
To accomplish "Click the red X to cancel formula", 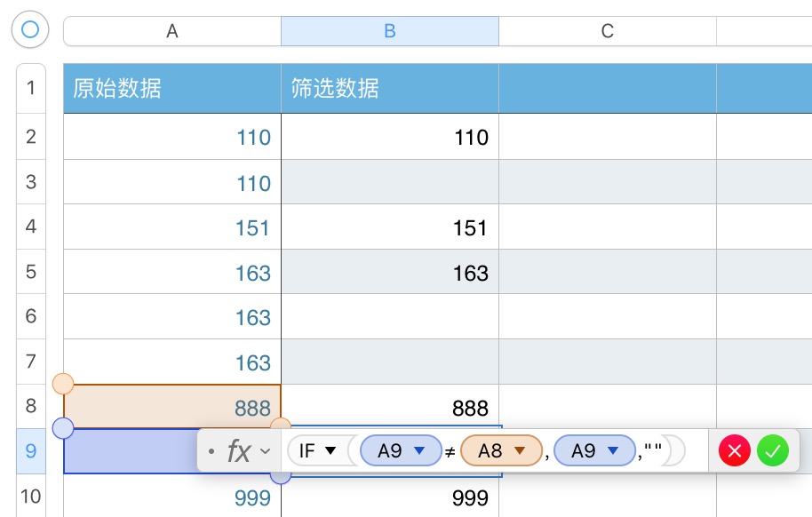I will [x=735, y=451].
